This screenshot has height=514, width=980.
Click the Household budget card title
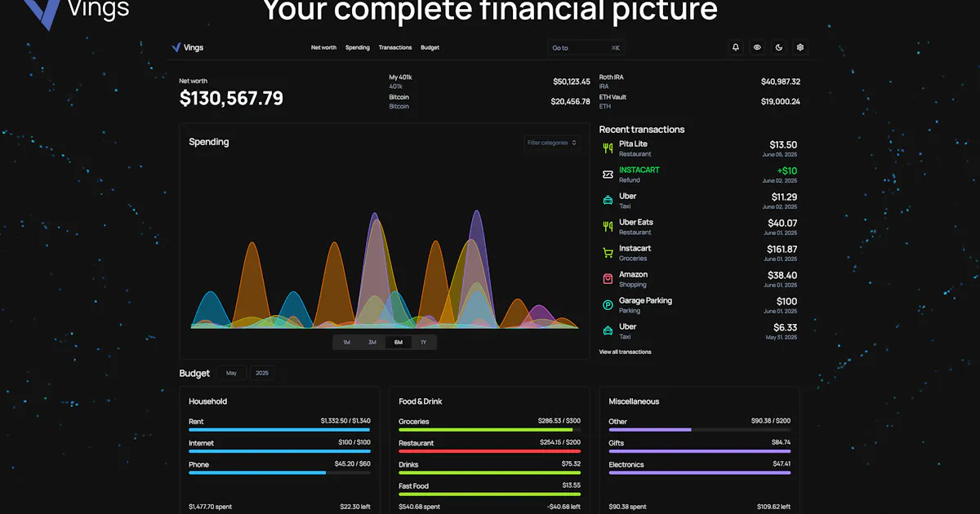[x=207, y=401]
